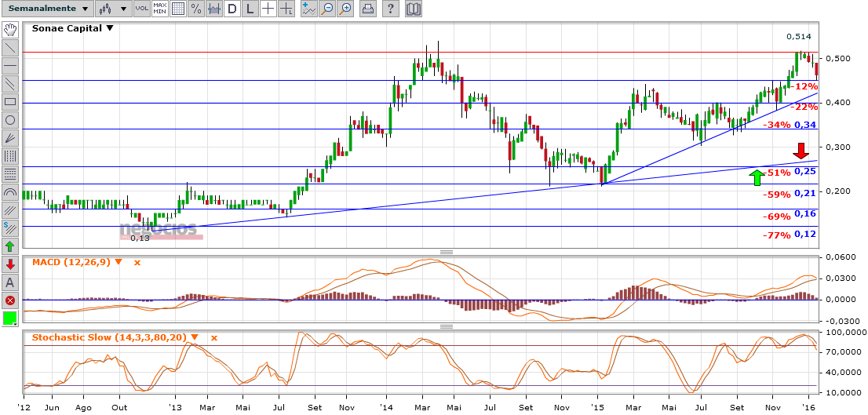868x415 pixels.
Task: Pick the horizontal line drawing tool
Action: [10, 66]
